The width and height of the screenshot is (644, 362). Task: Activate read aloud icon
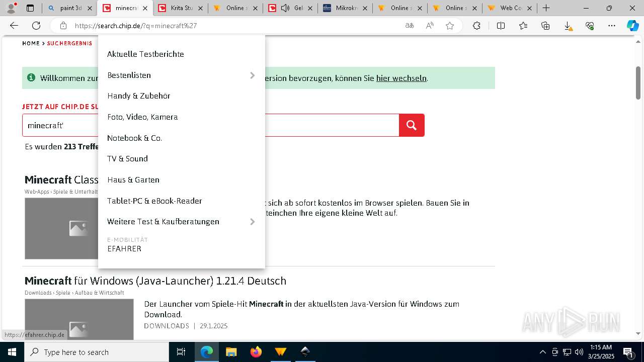pyautogui.click(x=430, y=26)
